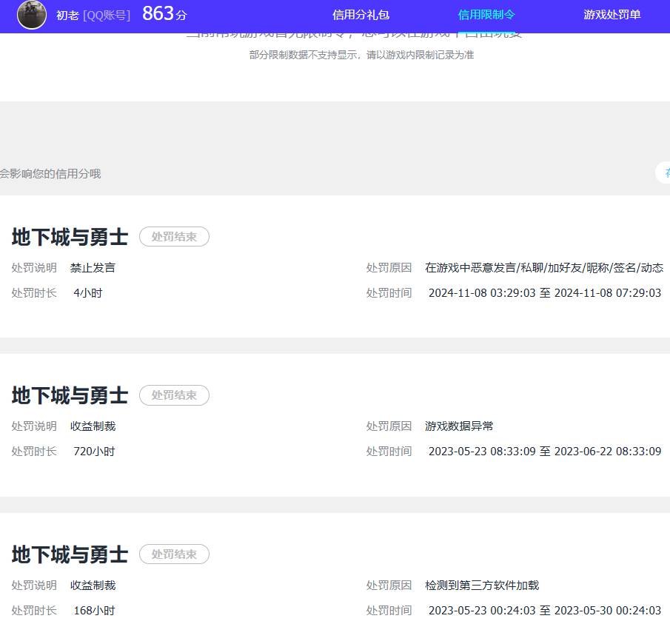Open the partially visible floating button on right edge
The image size is (670, 644).
665,172
